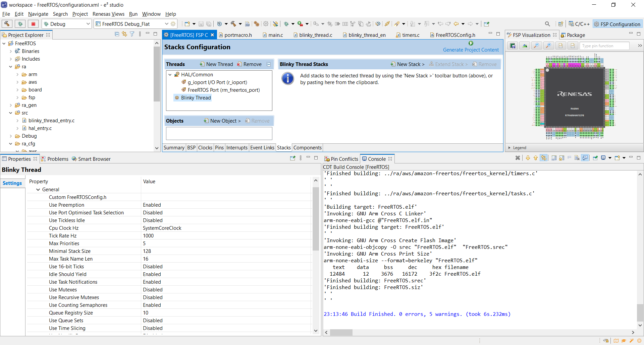
Task: Click the console next (down arrow) icon
Action: (x=528, y=158)
